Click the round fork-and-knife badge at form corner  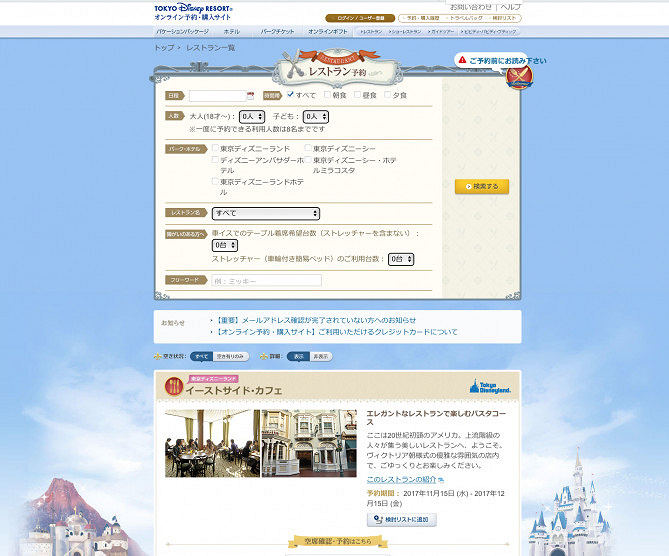point(519,77)
